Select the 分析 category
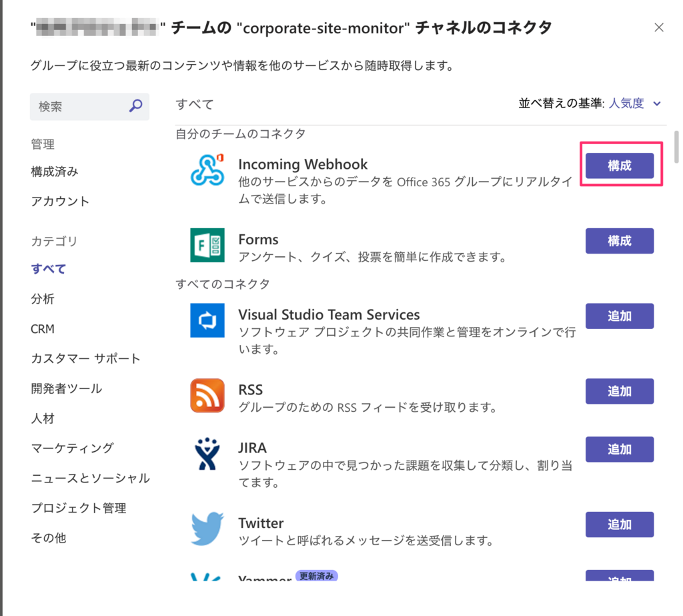Image resolution: width=683 pixels, height=616 pixels. click(42, 298)
